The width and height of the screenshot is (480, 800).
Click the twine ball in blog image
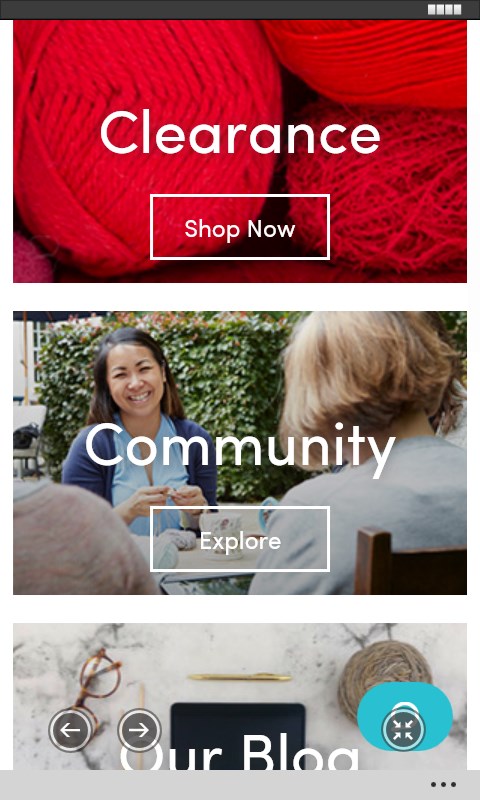click(x=386, y=673)
